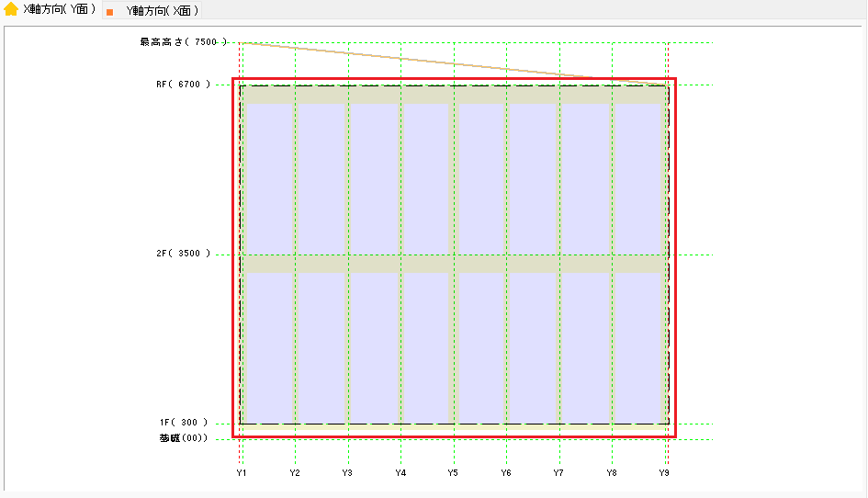Image resolution: width=868 pixels, height=498 pixels.
Task: Click the RF(6700) floor level label
Action: tap(183, 85)
